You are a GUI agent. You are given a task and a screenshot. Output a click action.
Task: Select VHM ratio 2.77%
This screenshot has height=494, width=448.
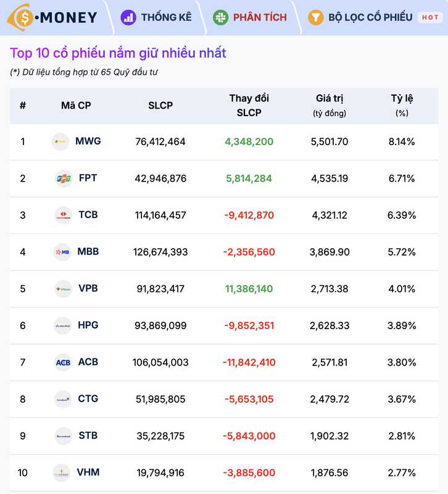point(402,473)
